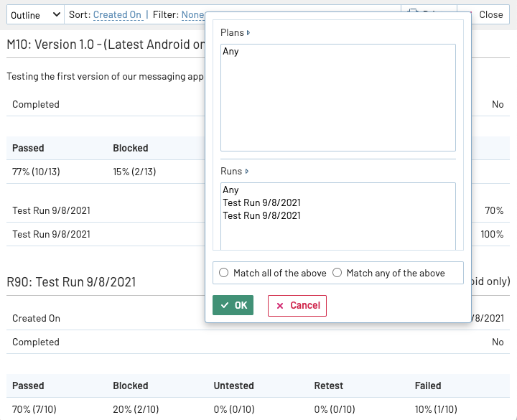
Task: Click the X icon on Cancel button
Action: [x=280, y=306]
